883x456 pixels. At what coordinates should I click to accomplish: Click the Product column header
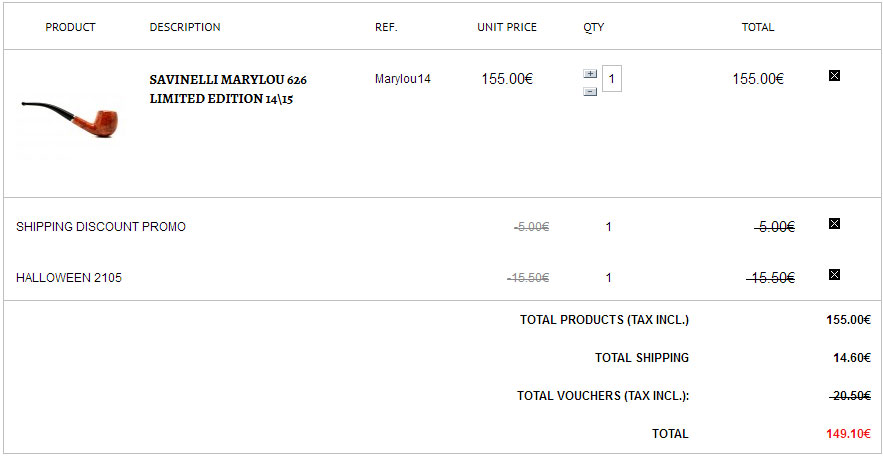point(70,27)
